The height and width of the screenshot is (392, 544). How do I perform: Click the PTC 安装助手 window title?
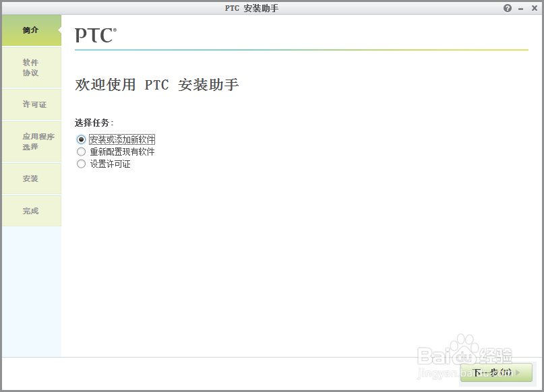point(251,8)
